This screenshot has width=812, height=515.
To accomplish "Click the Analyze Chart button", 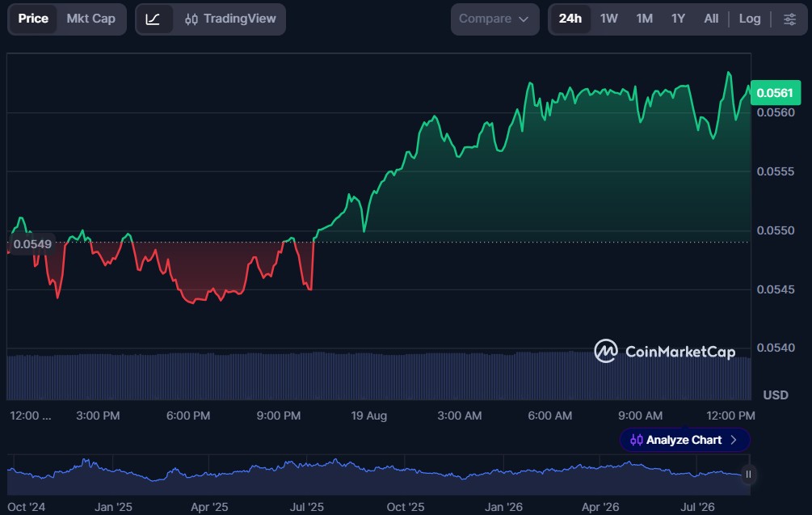I will [684, 440].
